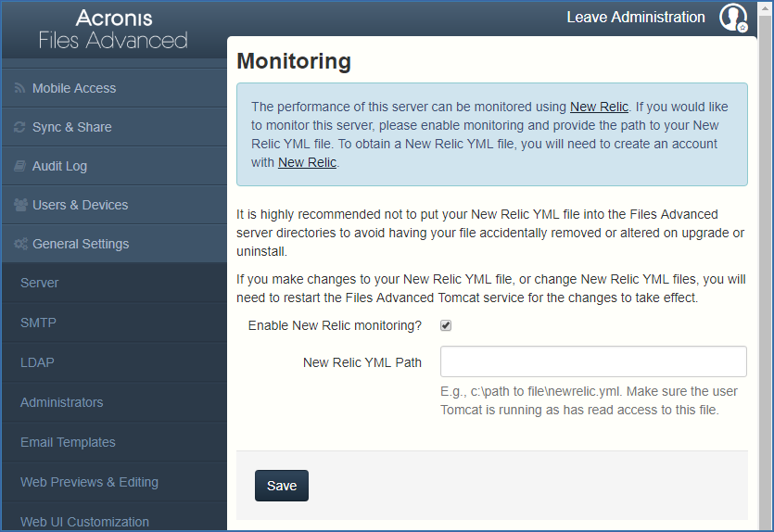Select the Server settings item

[115, 283]
